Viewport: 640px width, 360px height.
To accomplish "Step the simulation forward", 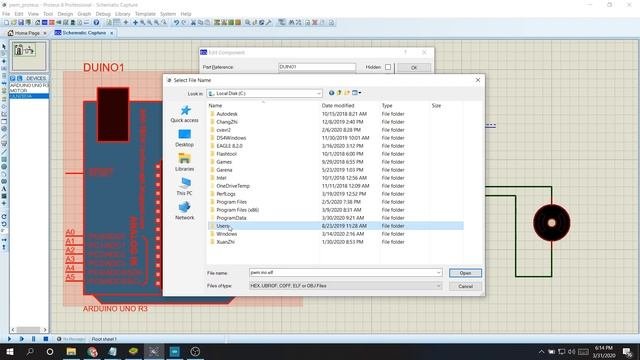I will pyautogui.click(x=21, y=339).
